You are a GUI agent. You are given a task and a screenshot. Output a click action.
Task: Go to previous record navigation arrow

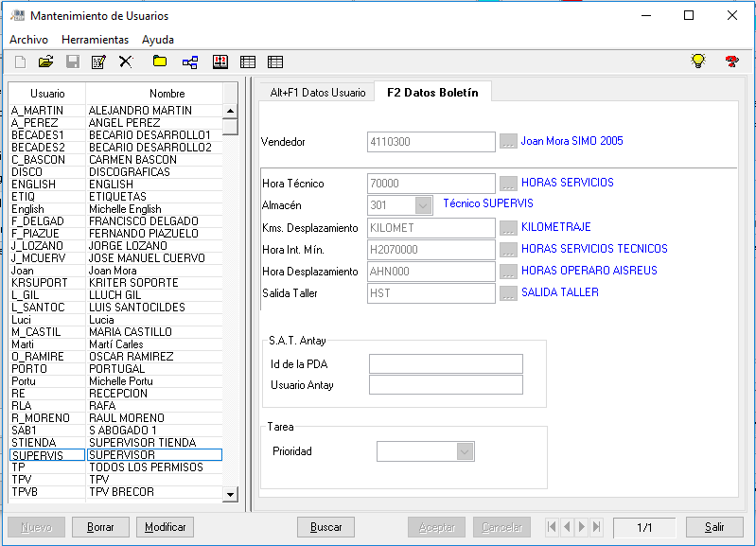pyautogui.click(x=567, y=527)
